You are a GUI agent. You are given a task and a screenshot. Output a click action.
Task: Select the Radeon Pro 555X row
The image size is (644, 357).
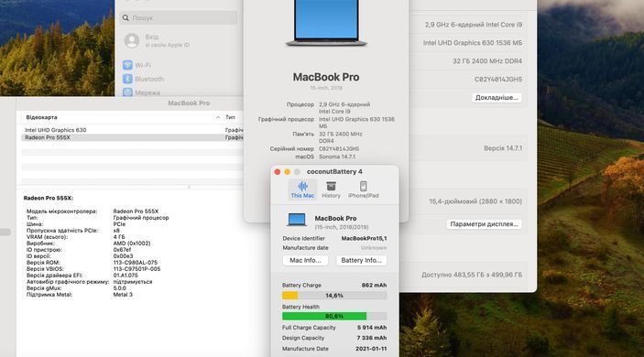coord(131,137)
